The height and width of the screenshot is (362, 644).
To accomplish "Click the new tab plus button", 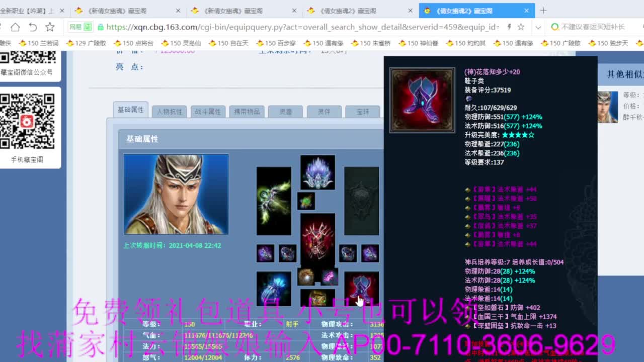I will click(542, 10).
